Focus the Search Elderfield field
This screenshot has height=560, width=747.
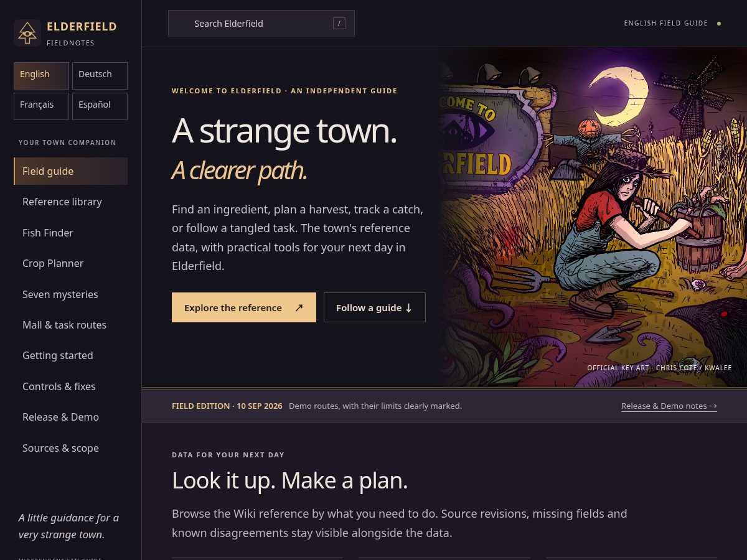[x=261, y=24]
